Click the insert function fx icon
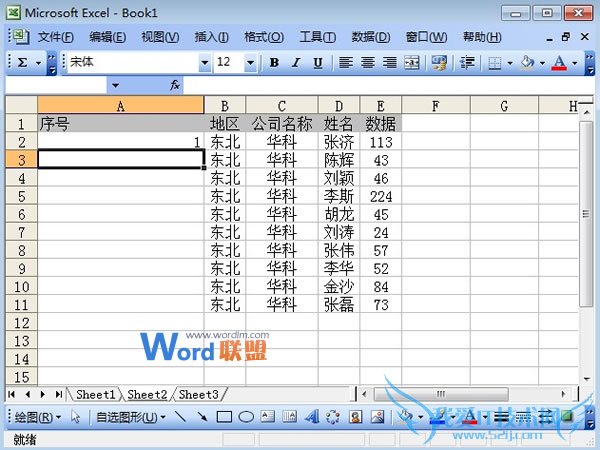The height and width of the screenshot is (450, 600). (174, 85)
